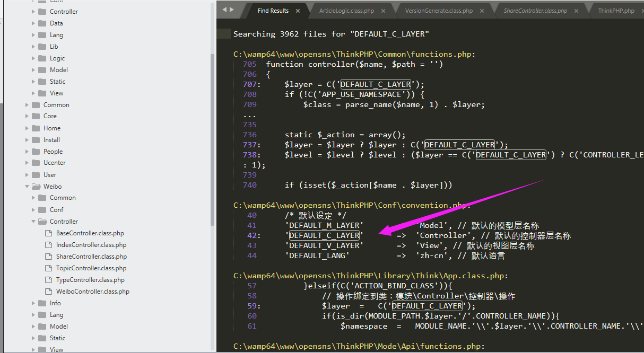Open TypeController.class.php in sidebar
This screenshot has height=353, width=644.
point(90,280)
